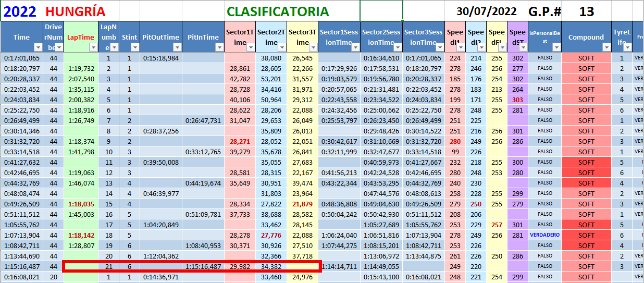Screen dimensions: 644x283
Task: Select sector 1 time 42,782
Action: coord(240,79)
